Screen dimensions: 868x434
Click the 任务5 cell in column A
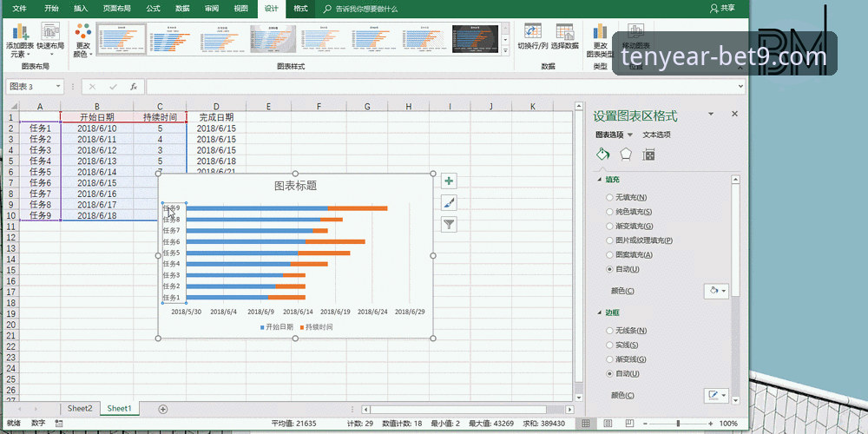click(x=40, y=172)
